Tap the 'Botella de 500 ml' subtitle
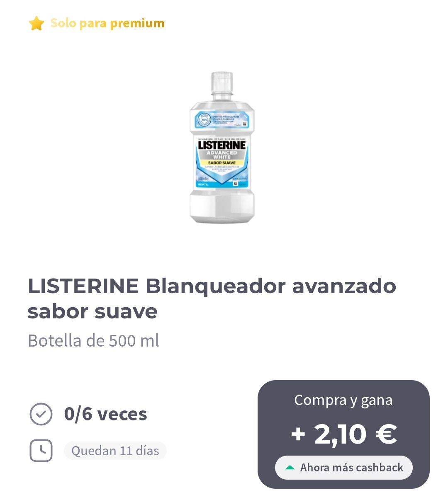 (93, 341)
